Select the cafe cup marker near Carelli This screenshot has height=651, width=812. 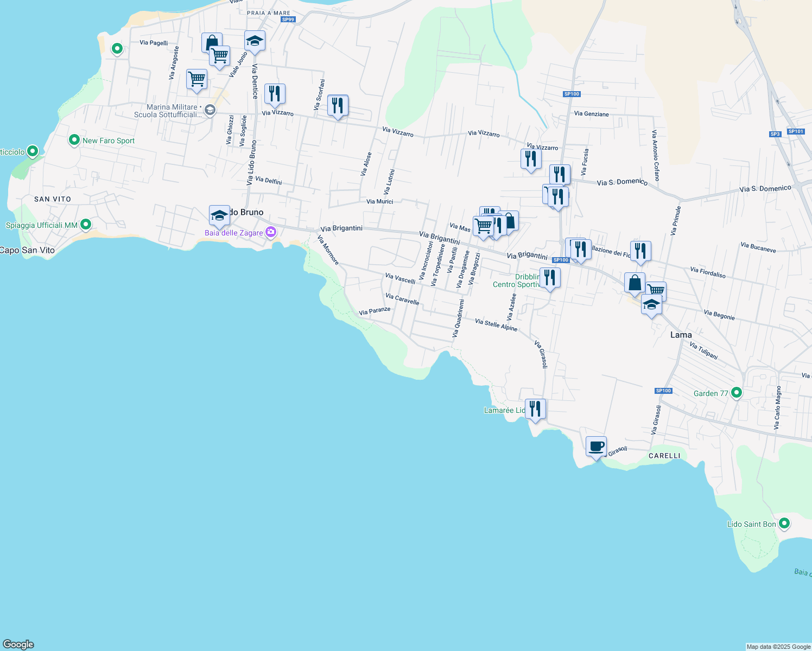coord(596,447)
